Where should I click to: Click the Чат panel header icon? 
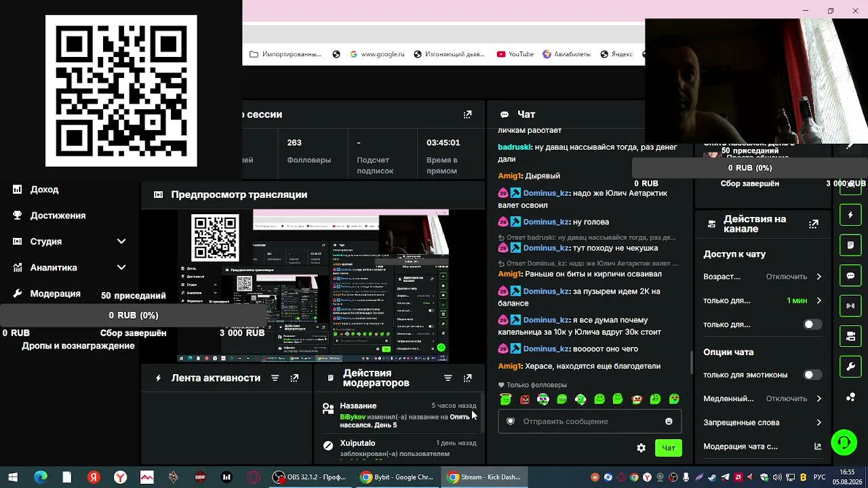pyautogui.click(x=505, y=115)
